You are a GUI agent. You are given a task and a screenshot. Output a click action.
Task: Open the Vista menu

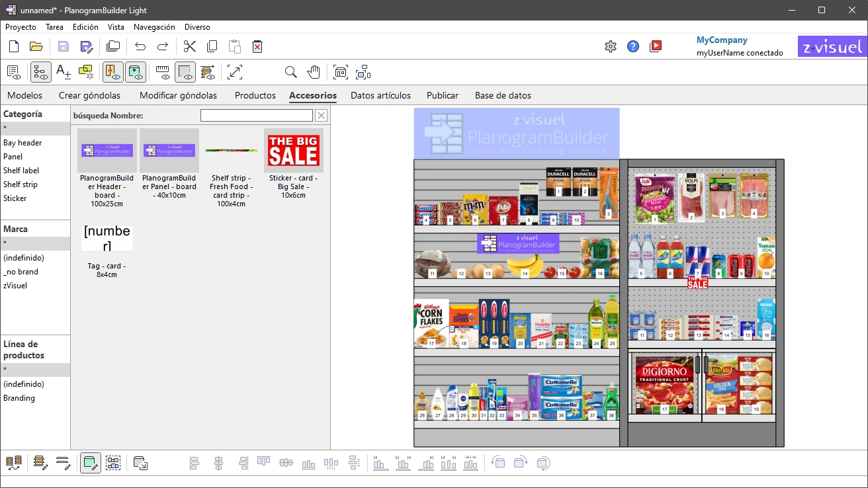tap(116, 27)
